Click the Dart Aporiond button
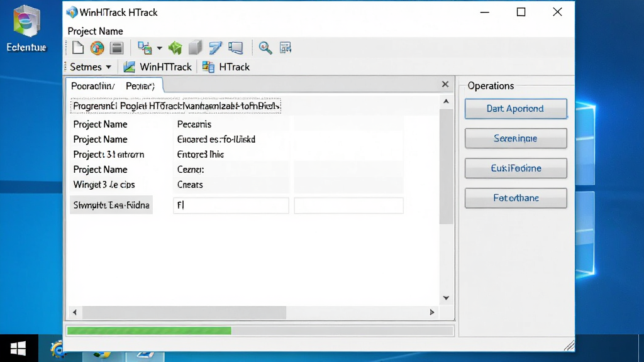 click(x=516, y=109)
